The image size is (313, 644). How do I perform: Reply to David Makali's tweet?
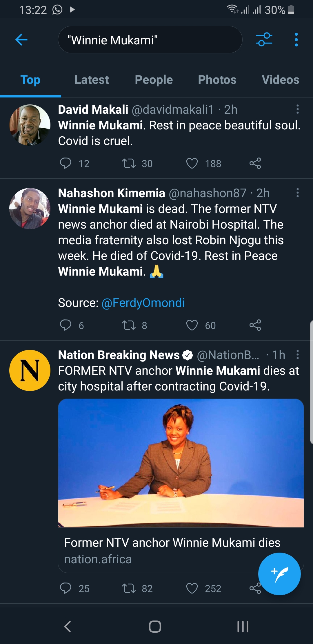66,163
